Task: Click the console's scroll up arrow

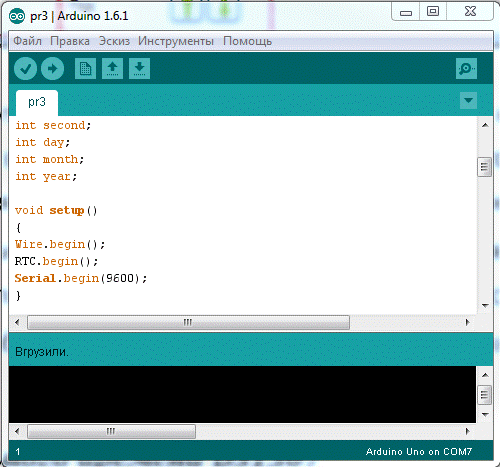Action: 485,375
